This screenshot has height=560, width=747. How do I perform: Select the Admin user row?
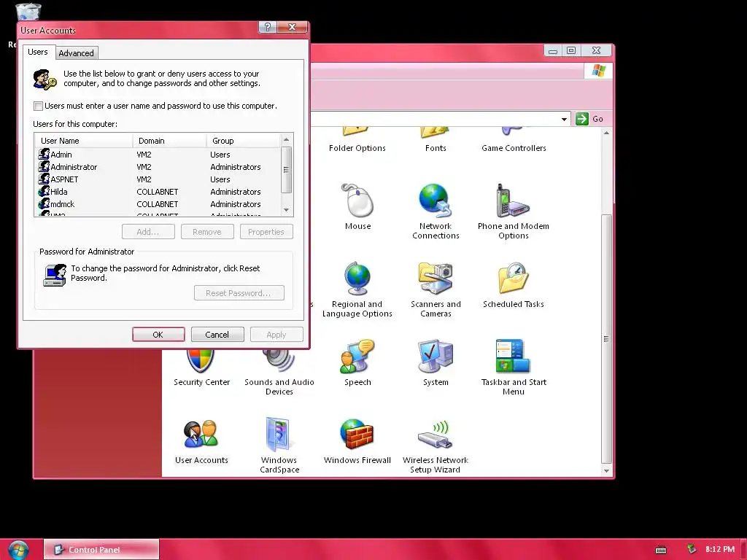coord(158,155)
